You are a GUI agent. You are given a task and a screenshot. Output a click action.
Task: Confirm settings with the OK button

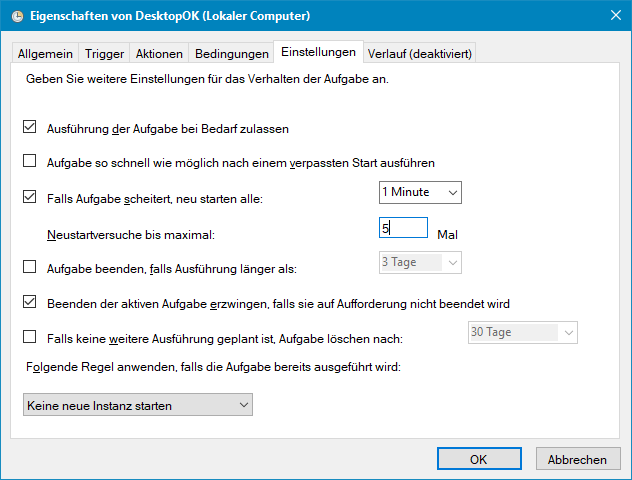click(x=479, y=459)
